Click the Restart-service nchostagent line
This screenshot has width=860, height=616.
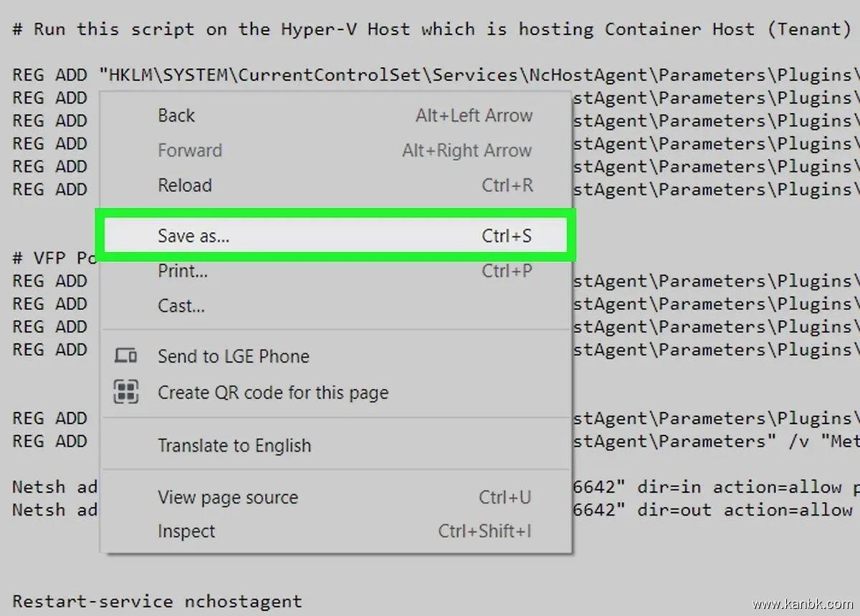pyautogui.click(x=157, y=601)
